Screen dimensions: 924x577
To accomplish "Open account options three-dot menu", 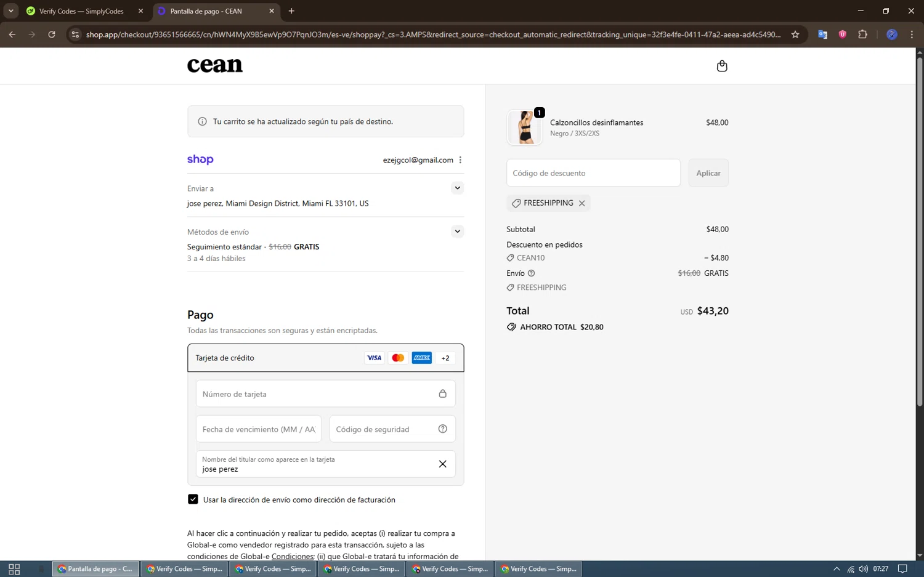I will pyautogui.click(x=460, y=160).
